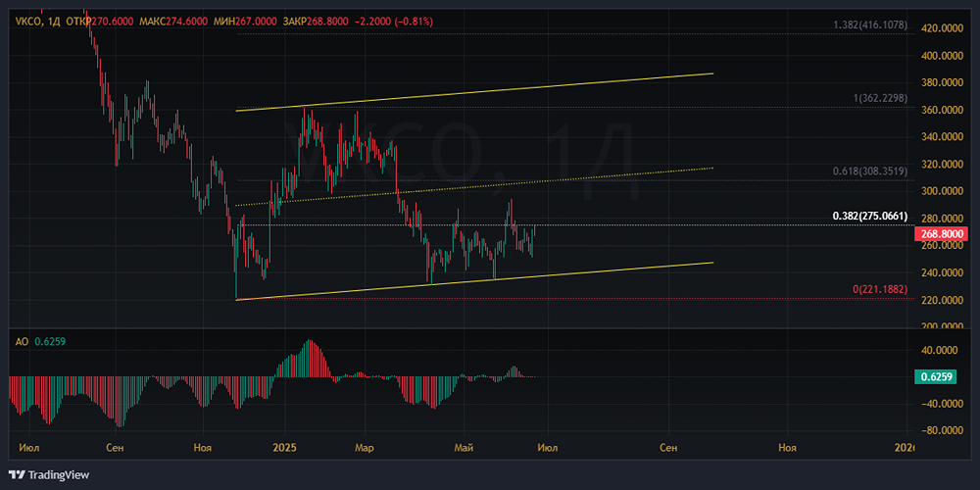Click 220.0000 on the price scale

click(x=941, y=300)
